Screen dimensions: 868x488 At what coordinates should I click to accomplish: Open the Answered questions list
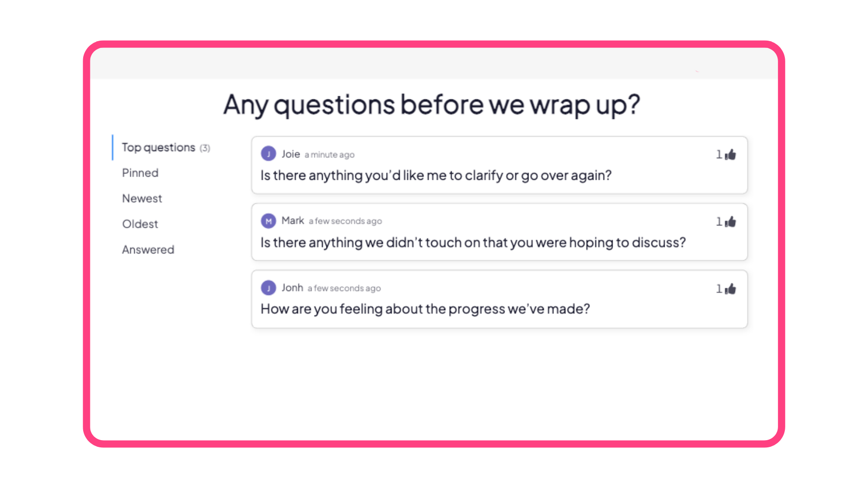148,250
